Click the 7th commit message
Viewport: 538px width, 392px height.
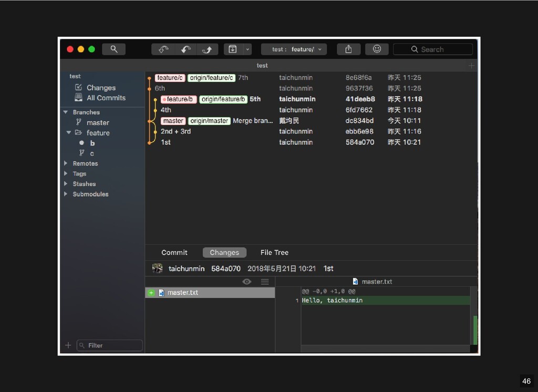[243, 78]
